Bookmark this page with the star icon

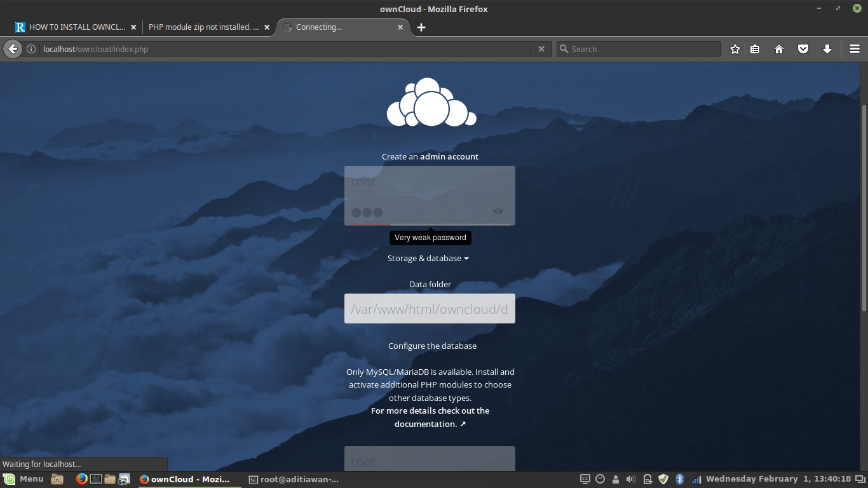(x=735, y=49)
